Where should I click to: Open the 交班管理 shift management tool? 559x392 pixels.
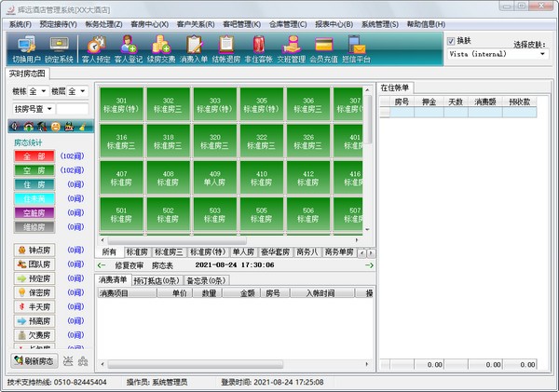tap(291, 47)
